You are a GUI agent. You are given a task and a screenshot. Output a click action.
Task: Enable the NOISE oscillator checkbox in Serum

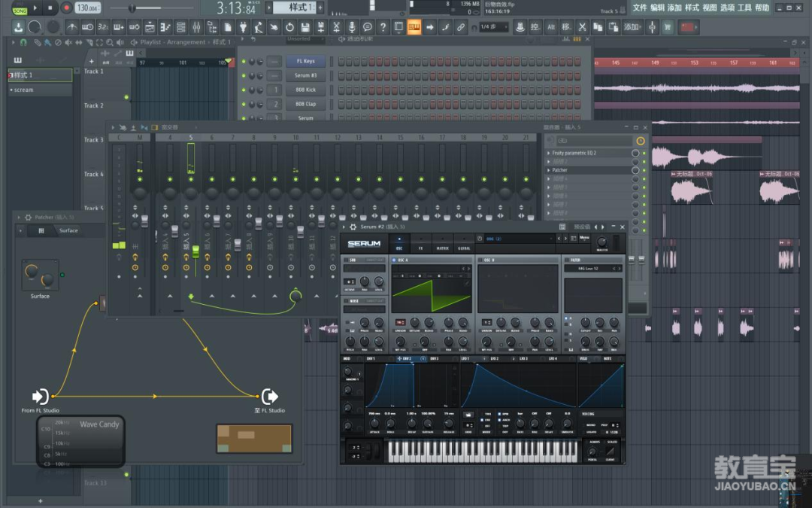point(347,300)
